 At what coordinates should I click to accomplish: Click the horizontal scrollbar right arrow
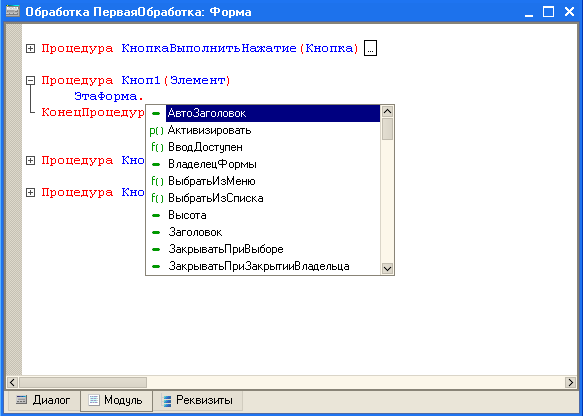[x=571, y=382]
